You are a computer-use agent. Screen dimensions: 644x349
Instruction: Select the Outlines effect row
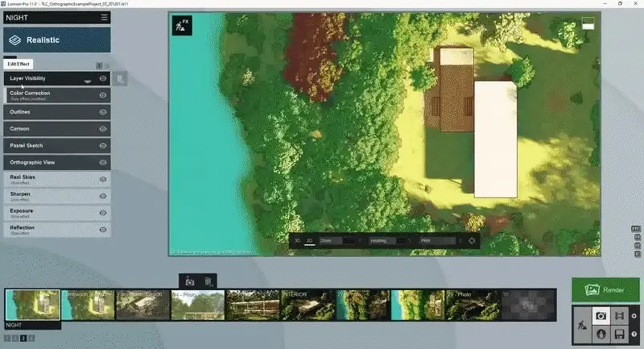click(57, 112)
